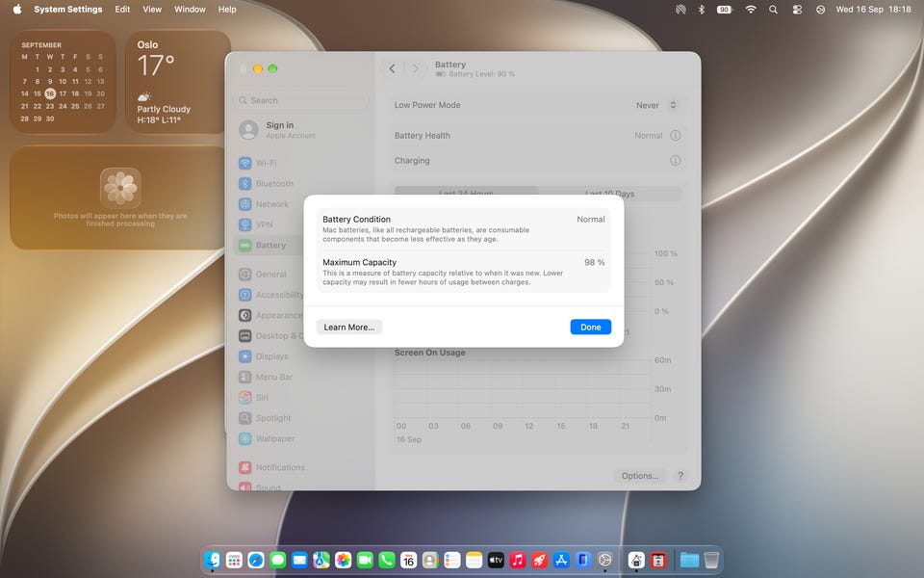The height and width of the screenshot is (578, 924).
Task: Launch Safari from the Dock
Action: click(256, 560)
